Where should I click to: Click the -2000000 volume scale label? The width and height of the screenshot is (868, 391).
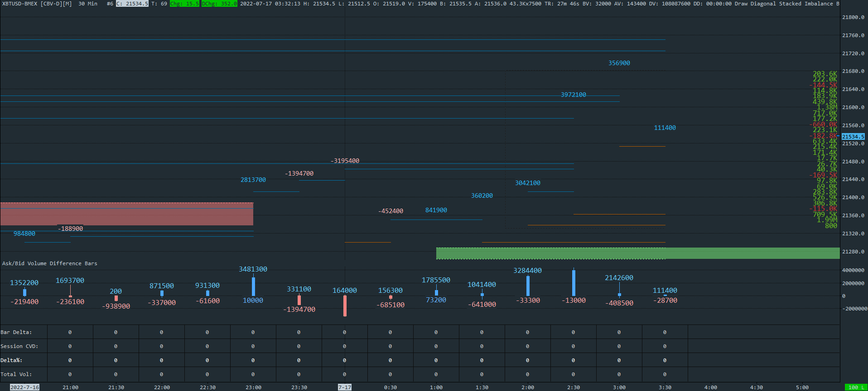point(854,309)
